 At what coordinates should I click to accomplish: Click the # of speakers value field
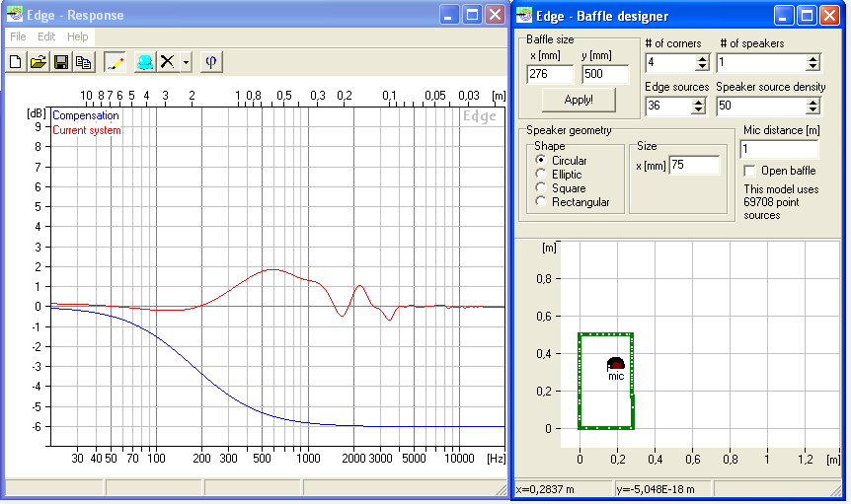[x=761, y=63]
